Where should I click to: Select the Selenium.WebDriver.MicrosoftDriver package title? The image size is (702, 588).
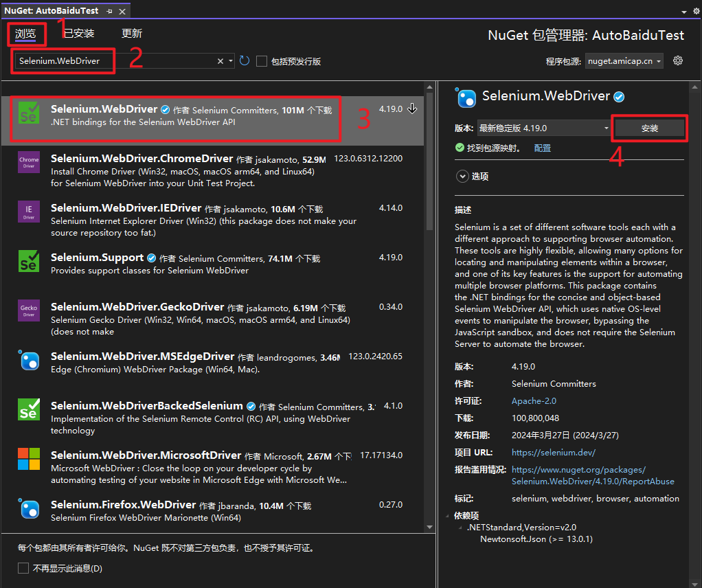coord(146,455)
